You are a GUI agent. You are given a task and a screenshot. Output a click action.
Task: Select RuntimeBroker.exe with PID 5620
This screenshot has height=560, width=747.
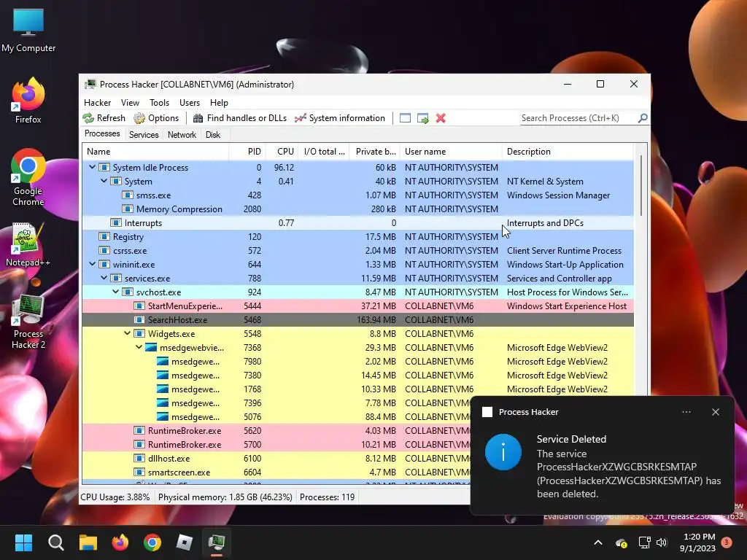coord(276,430)
